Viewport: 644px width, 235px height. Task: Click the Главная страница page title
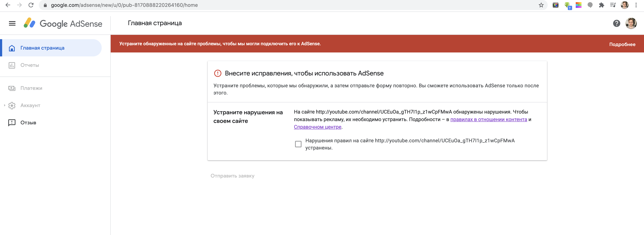tap(155, 23)
